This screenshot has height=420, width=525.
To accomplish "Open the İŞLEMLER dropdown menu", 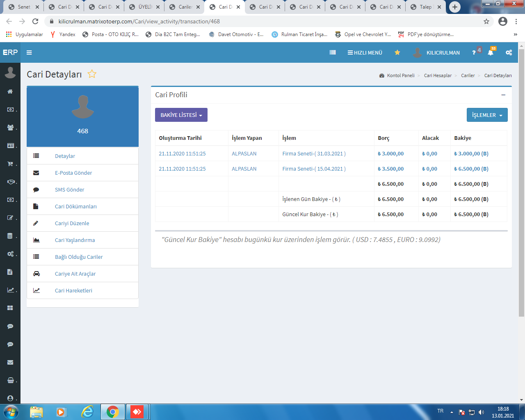I will pyautogui.click(x=487, y=115).
